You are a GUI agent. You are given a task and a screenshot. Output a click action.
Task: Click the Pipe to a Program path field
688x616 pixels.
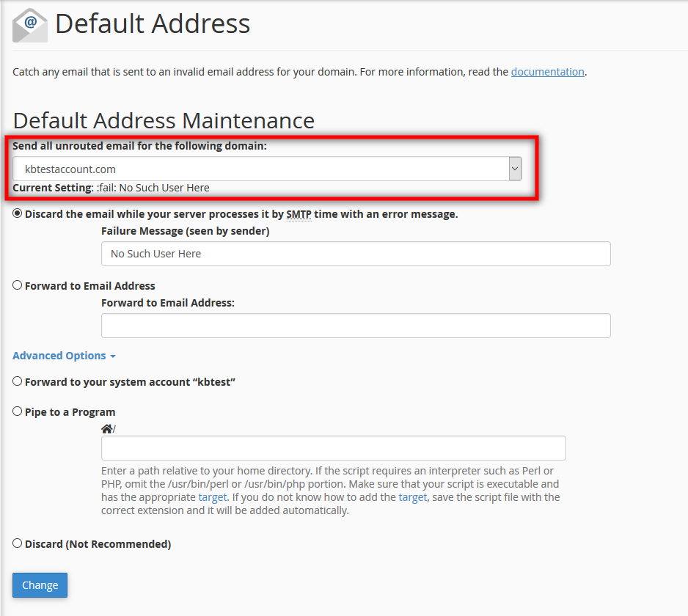pos(334,448)
